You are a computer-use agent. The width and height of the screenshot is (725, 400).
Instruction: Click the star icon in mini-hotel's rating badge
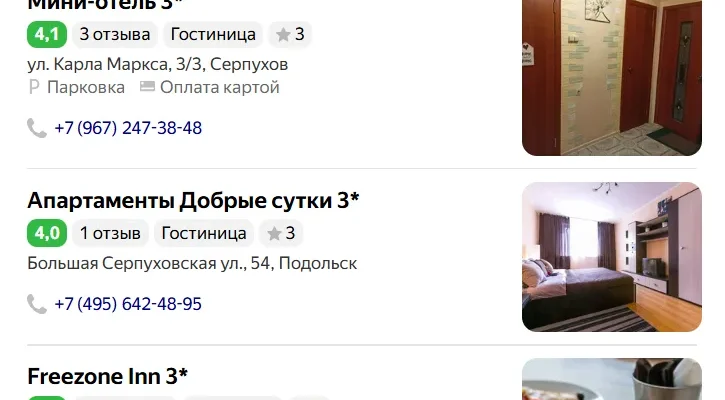point(283,34)
